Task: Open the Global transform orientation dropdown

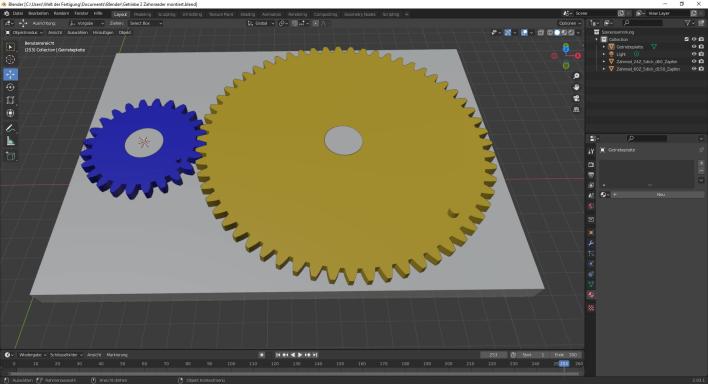Action: [x=261, y=23]
